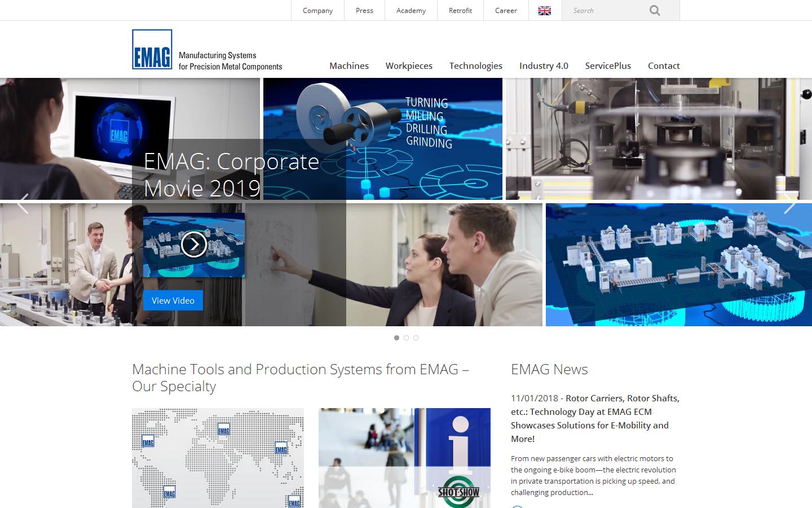Viewport: 812px width, 508px height.
Task: Open the Workpieces navigation menu
Action: coord(409,65)
